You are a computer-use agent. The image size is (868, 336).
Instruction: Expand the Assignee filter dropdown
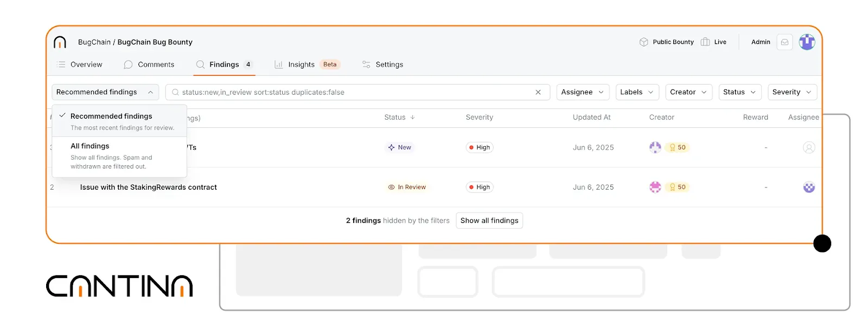click(x=583, y=92)
